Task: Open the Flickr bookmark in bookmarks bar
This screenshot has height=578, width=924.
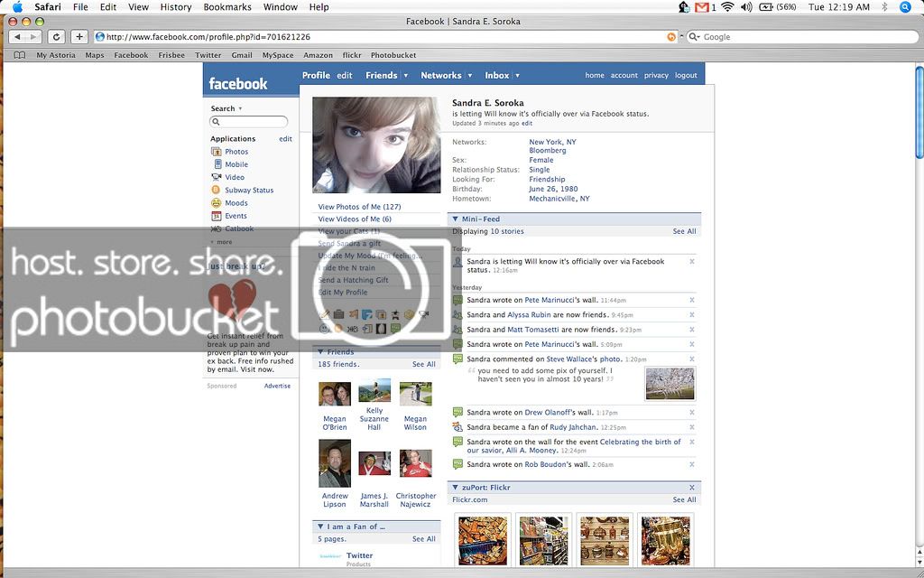Action: pos(352,55)
